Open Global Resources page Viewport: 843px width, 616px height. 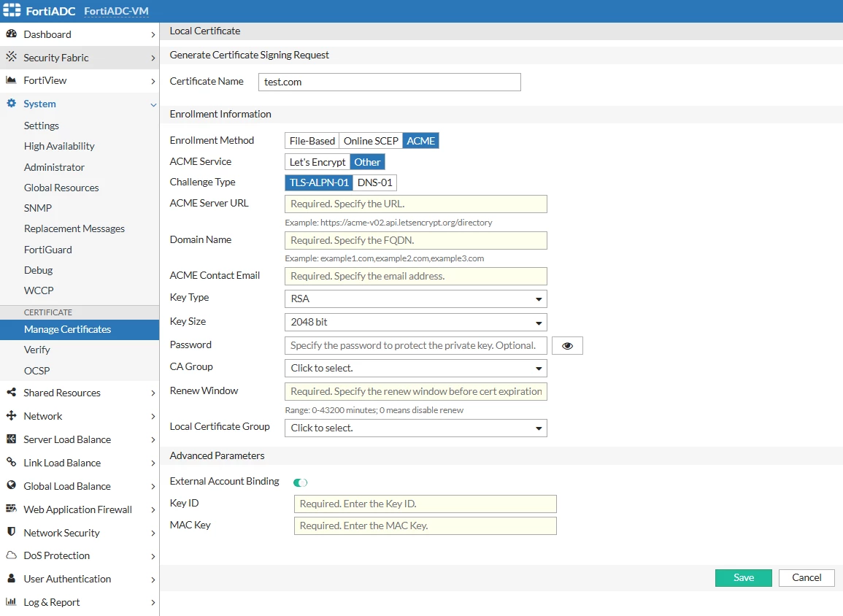[x=61, y=188]
